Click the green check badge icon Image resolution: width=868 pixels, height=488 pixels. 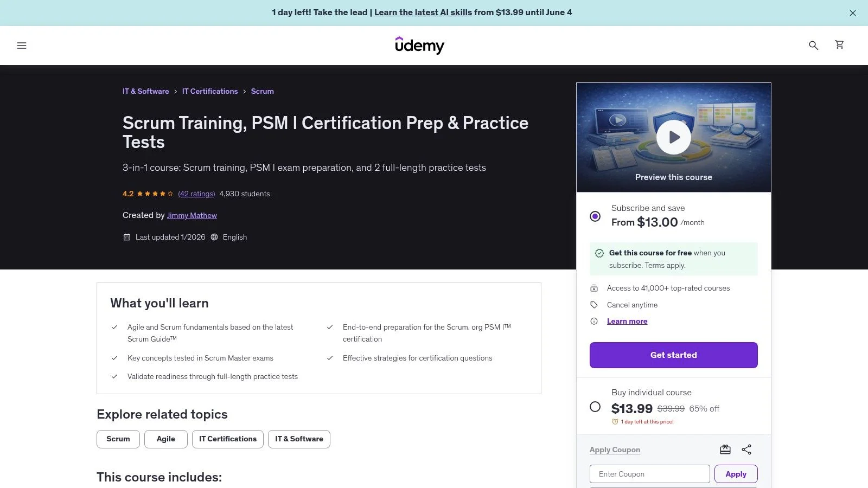[599, 253]
